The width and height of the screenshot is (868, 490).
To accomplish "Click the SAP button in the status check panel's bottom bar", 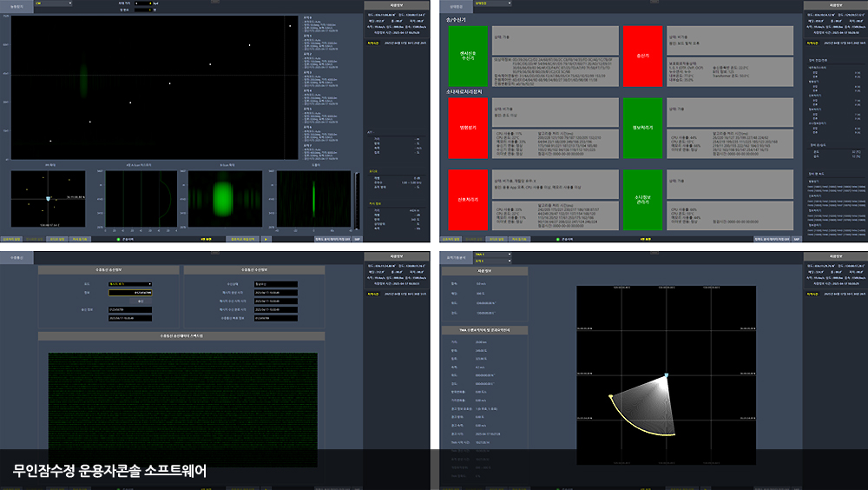I will click(x=797, y=239).
